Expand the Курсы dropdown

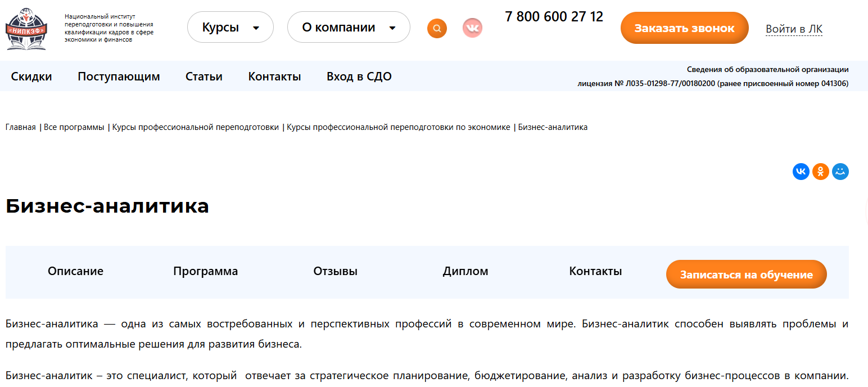point(230,28)
